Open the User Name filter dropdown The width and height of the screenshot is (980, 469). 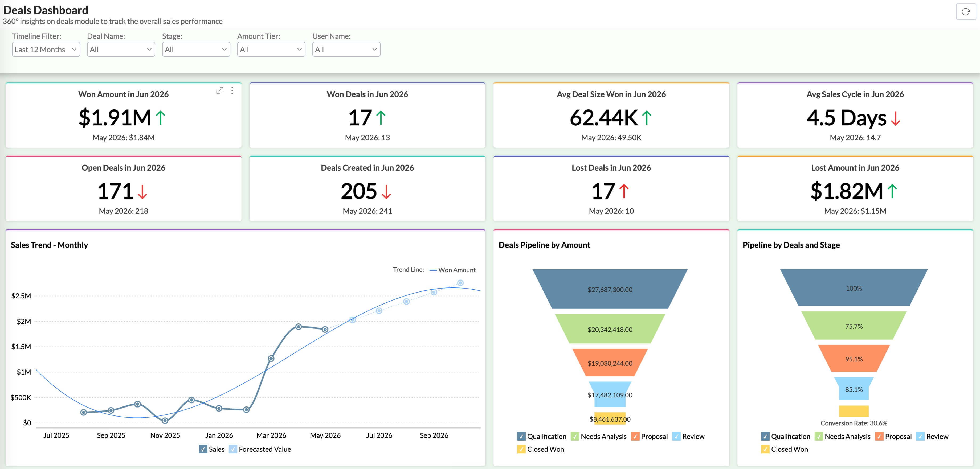click(346, 50)
